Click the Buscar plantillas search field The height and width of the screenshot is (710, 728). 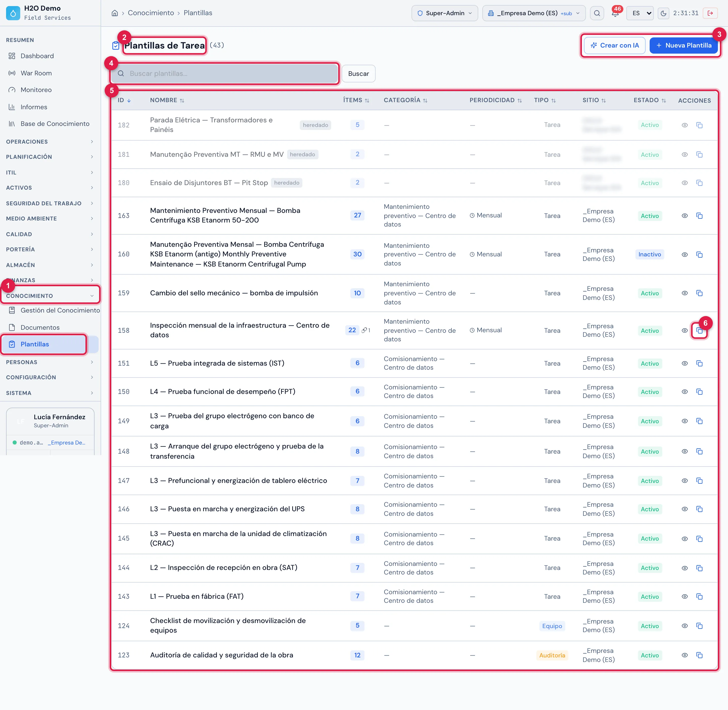pyautogui.click(x=224, y=74)
